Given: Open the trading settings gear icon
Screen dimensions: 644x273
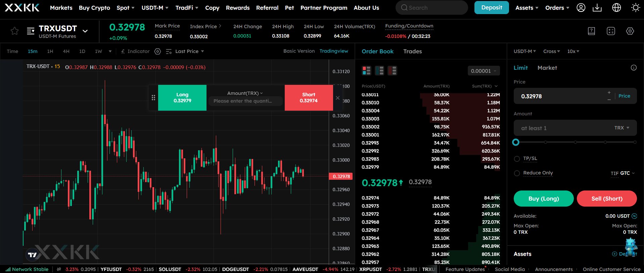Looking at the screenshot, I should pyautogui.click(x=630, y=31).
